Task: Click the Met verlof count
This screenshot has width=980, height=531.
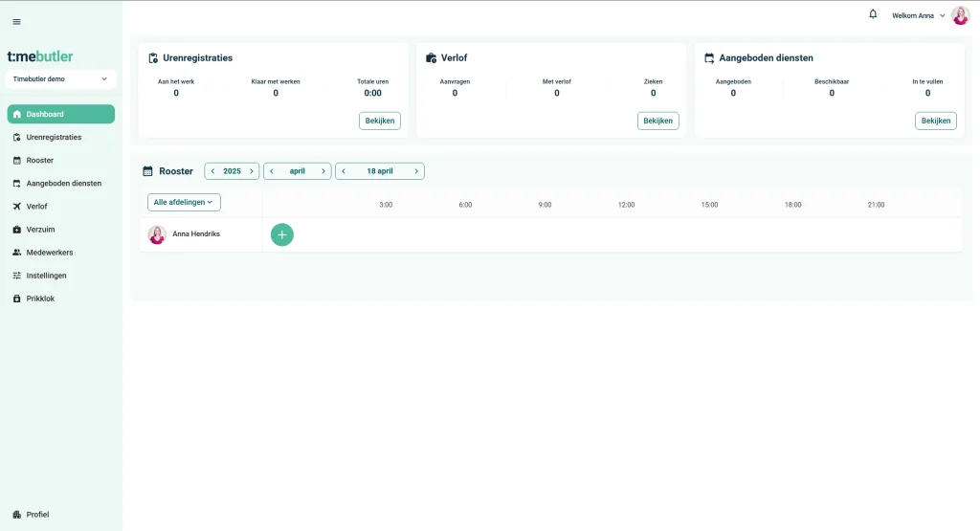Action: [557, 93]
